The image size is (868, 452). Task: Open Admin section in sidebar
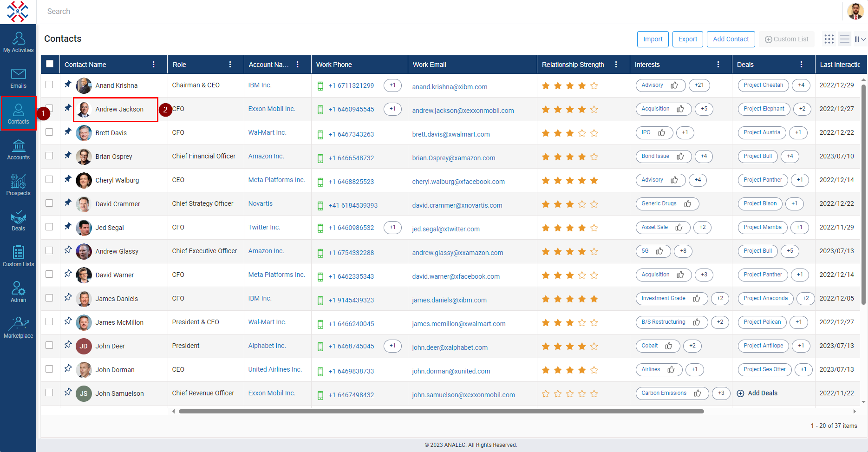(18, 292)
